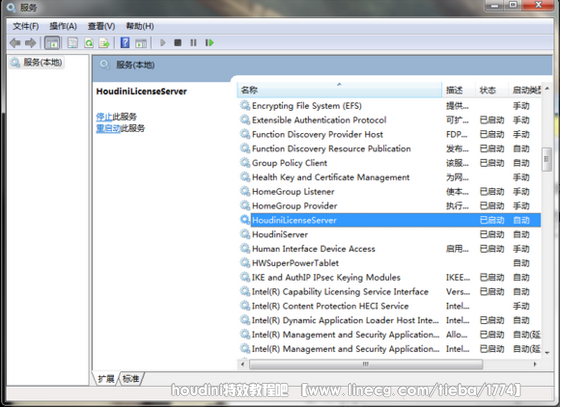565x407 pixels.
Task: Click scroll up arrow of services list
Action: [547, 89]
